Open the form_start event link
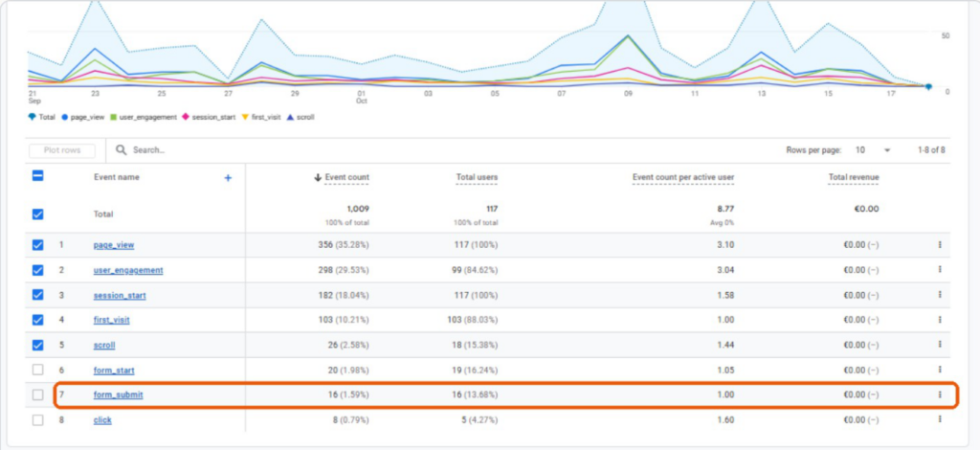980x450 pixels. 114,370
